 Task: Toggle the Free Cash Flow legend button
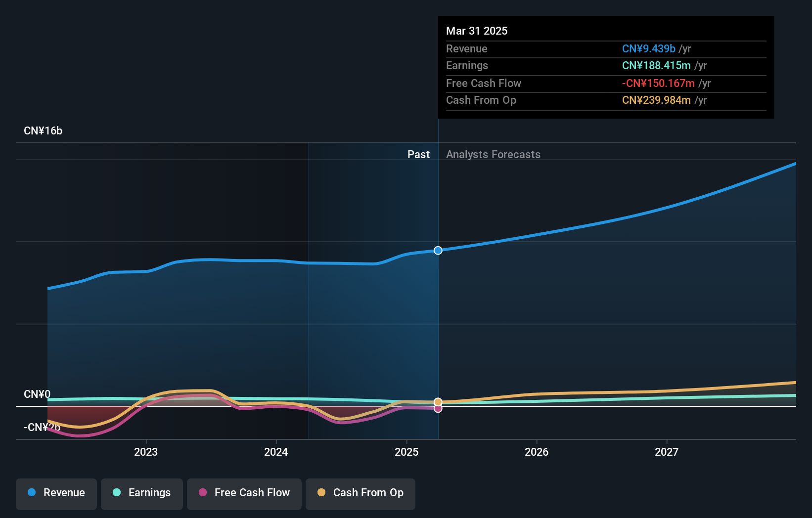click(x=244, y=494)
